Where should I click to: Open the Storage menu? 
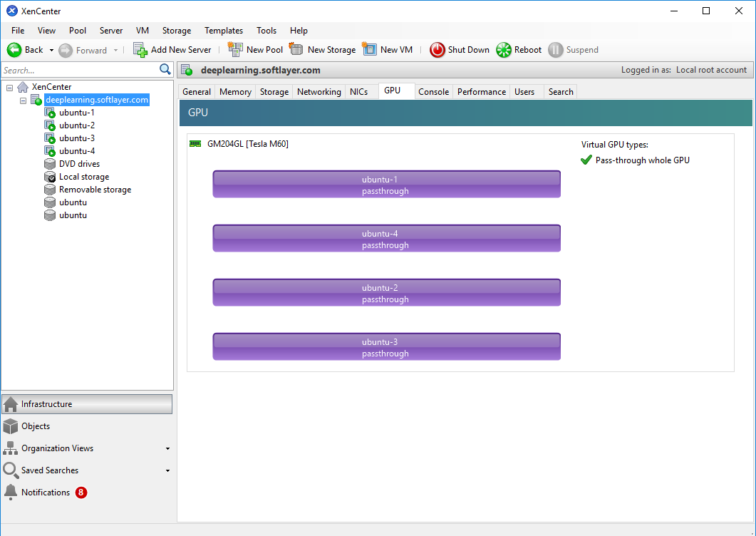tap(177, 31)
